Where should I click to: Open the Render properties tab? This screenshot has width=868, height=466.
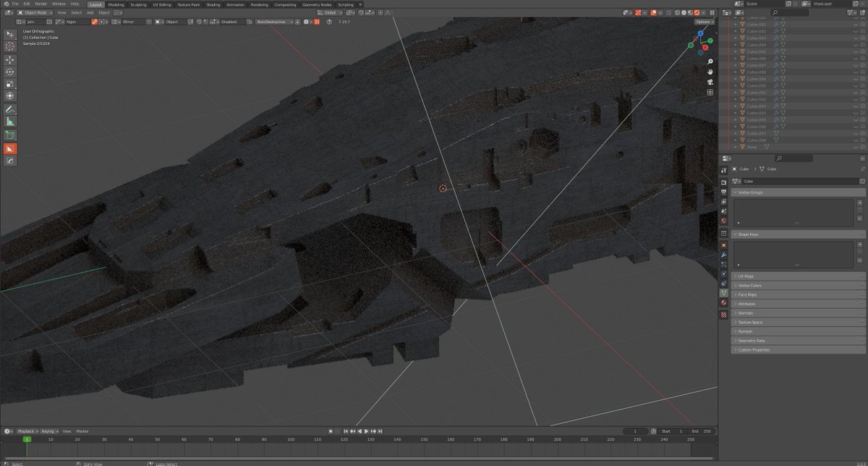[724, 181]
